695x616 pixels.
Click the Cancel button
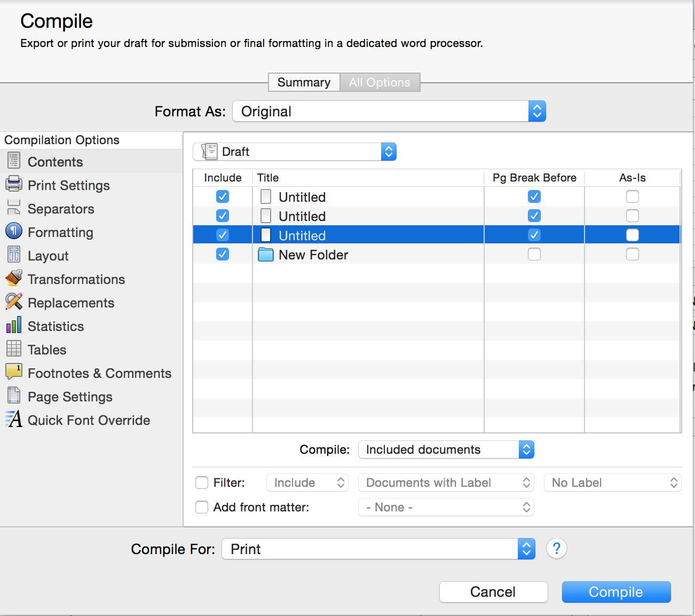coord(493,591)
